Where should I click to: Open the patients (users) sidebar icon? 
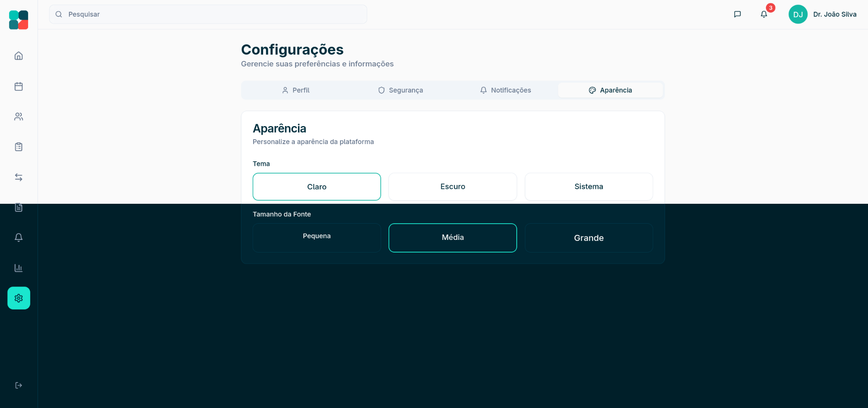click(19, 117)
